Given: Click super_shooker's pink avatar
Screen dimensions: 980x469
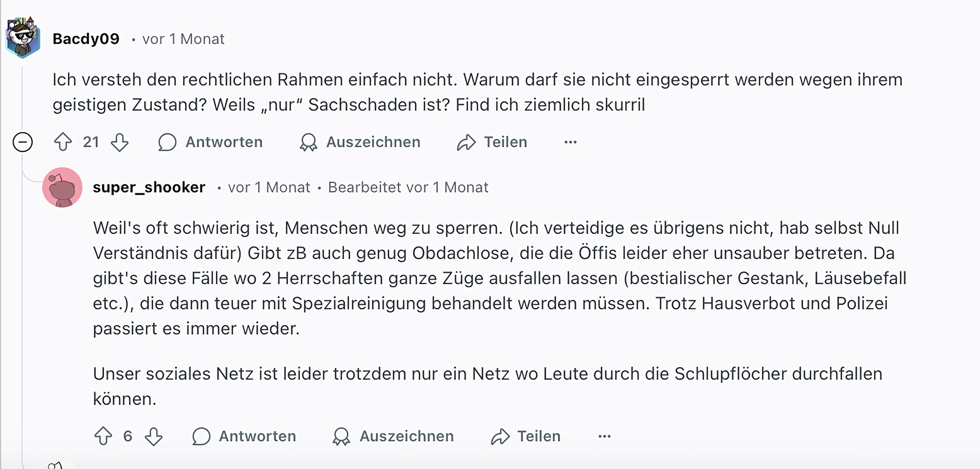Looking at the screenshot, I should point(62,187).
